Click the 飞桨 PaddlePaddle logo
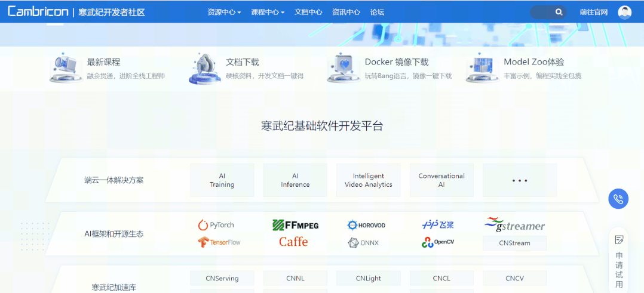644x293 pixels. [x=438, y=225]
